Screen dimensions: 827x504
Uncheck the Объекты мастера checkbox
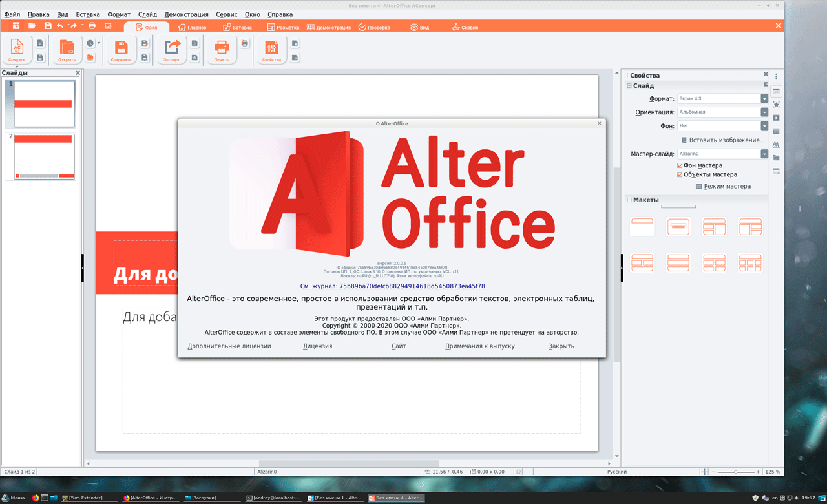[680, 174]
